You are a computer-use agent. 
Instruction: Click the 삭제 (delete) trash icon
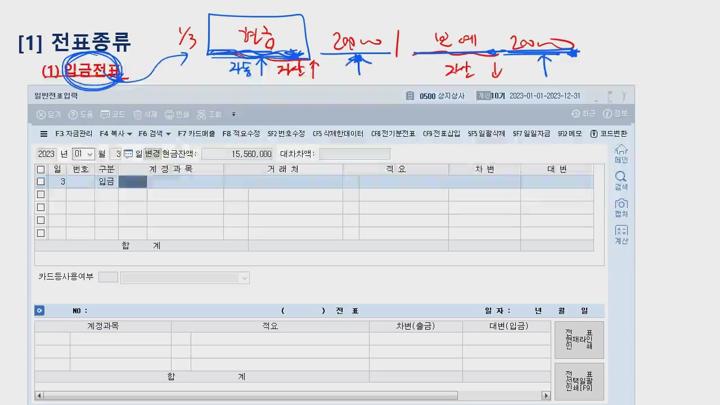(145, 114)
